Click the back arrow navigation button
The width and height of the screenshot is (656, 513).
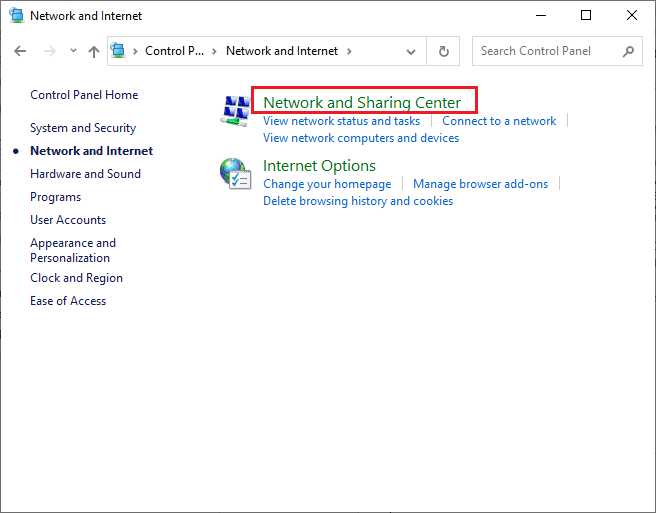tap(21, 51)
